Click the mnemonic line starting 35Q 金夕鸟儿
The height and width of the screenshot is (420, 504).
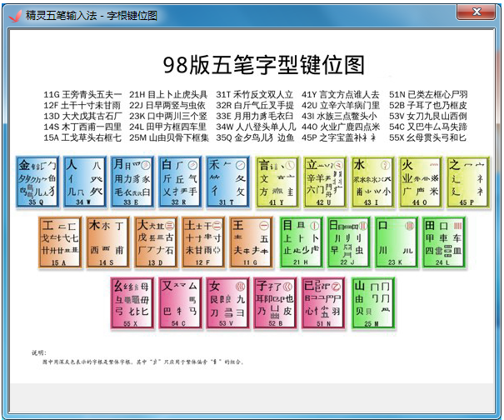pyautogui.click(x=255, y=137)
